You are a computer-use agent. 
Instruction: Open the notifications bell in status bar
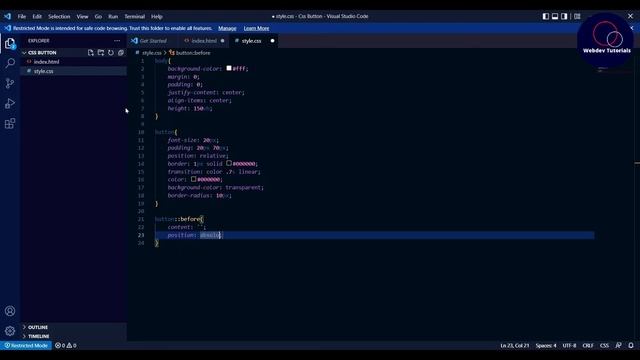631,345
